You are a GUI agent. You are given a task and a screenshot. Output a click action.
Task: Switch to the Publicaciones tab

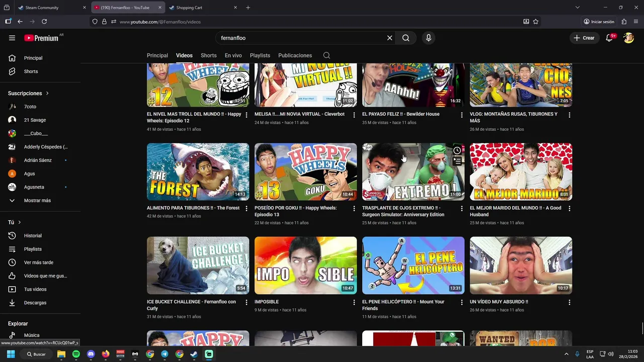pyautogui.click(x=295, y=55)
